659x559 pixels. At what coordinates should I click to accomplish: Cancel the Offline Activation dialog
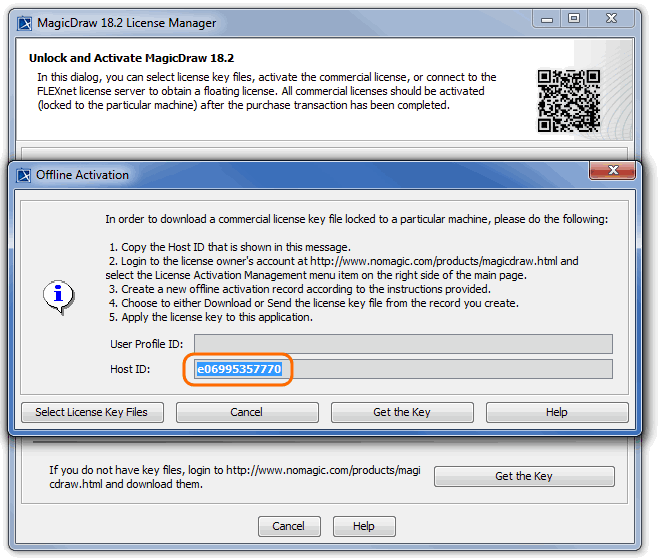(x=247, y=412)
